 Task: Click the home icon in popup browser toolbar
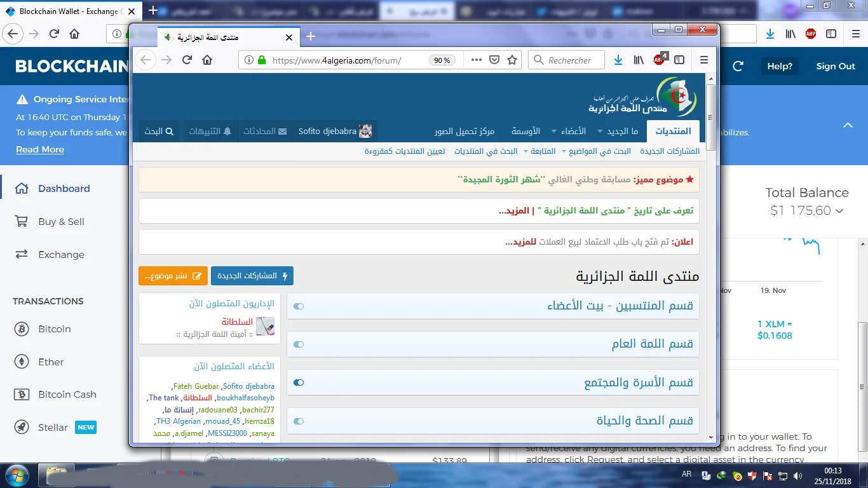(x=207, y=60)
